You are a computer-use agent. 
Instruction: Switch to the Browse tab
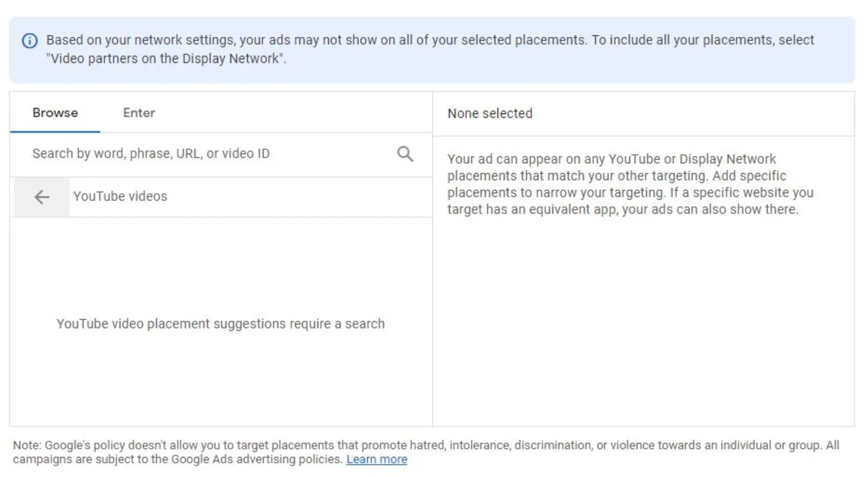pos(55,113)
